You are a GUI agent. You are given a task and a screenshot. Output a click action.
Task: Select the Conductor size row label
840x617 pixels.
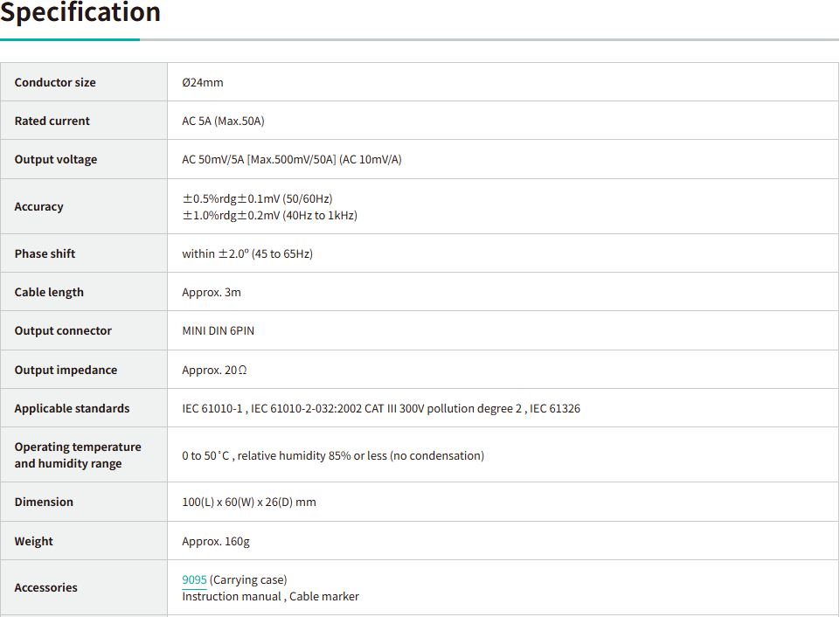(55, 82)
